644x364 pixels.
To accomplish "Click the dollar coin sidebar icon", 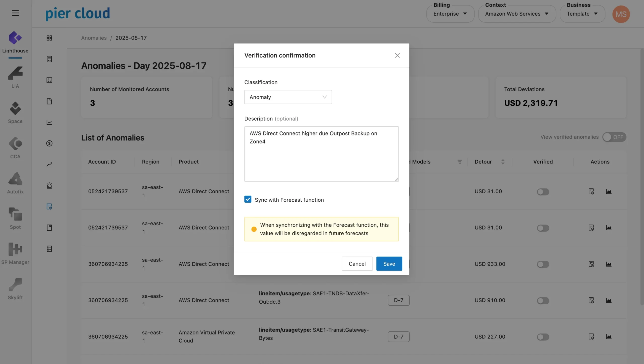I will [49, 143].
